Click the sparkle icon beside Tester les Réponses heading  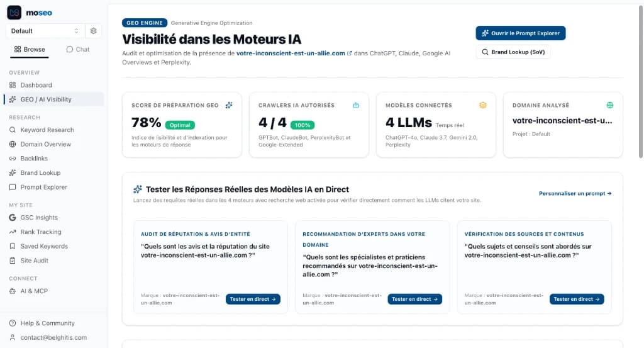pos(138,189)
